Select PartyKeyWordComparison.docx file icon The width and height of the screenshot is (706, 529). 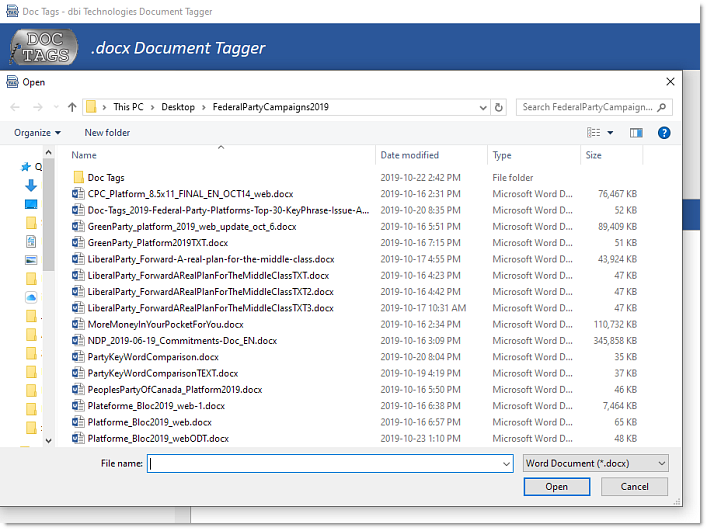(x=78, y=357)
